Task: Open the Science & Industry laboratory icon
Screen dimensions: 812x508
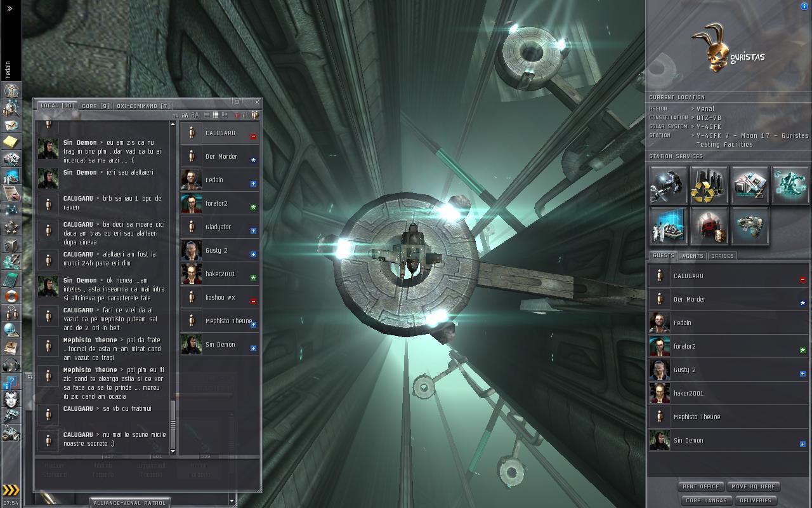Action: point(669,226)
